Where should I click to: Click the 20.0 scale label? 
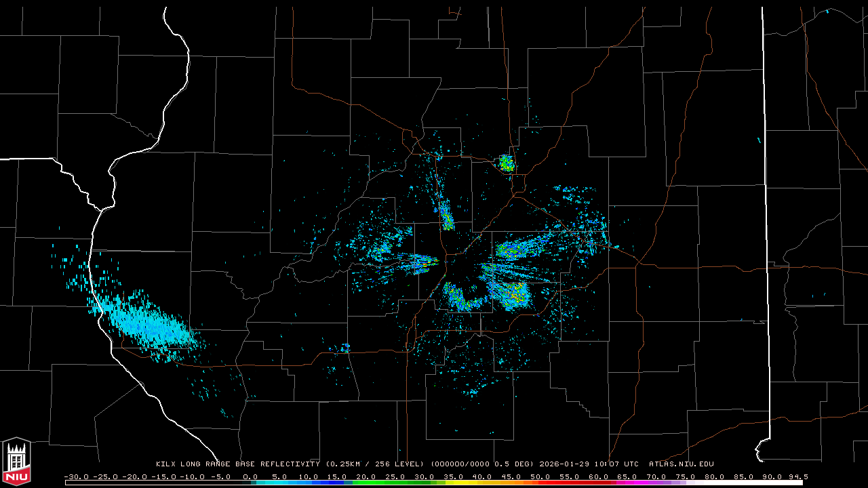(366, 476)
